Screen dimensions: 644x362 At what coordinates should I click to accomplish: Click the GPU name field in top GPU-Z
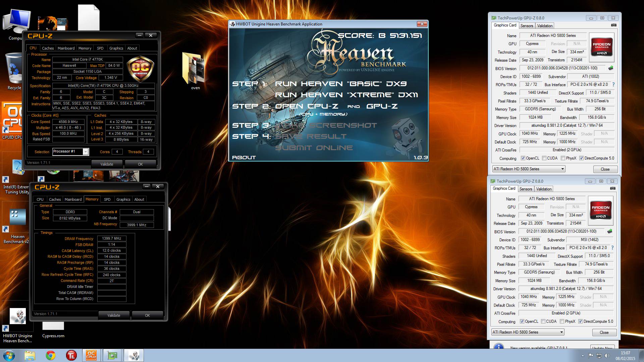pyautogui.click(x=553, y=36)
